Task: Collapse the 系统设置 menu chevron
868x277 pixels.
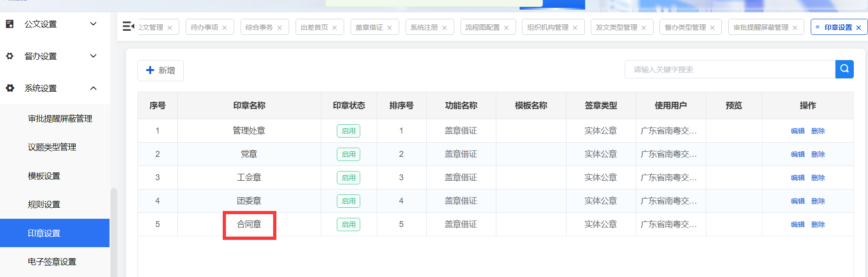Action: tap(93, 88)
